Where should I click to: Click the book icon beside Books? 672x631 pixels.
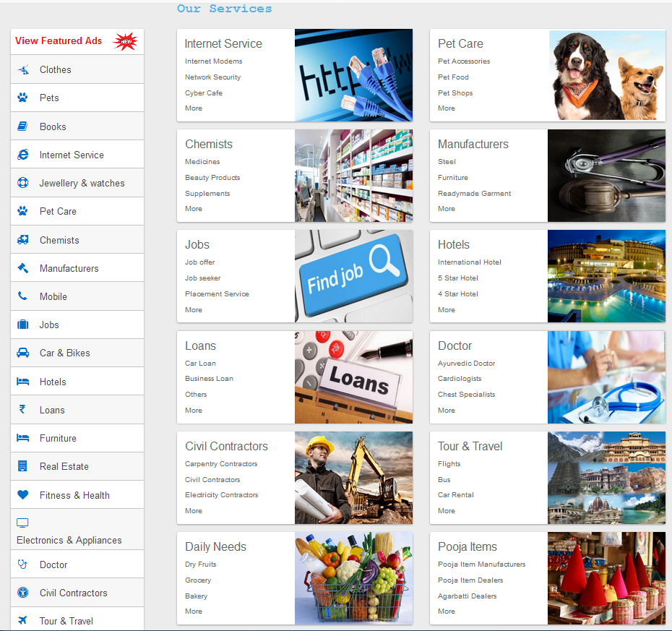[x=23, y=126]
